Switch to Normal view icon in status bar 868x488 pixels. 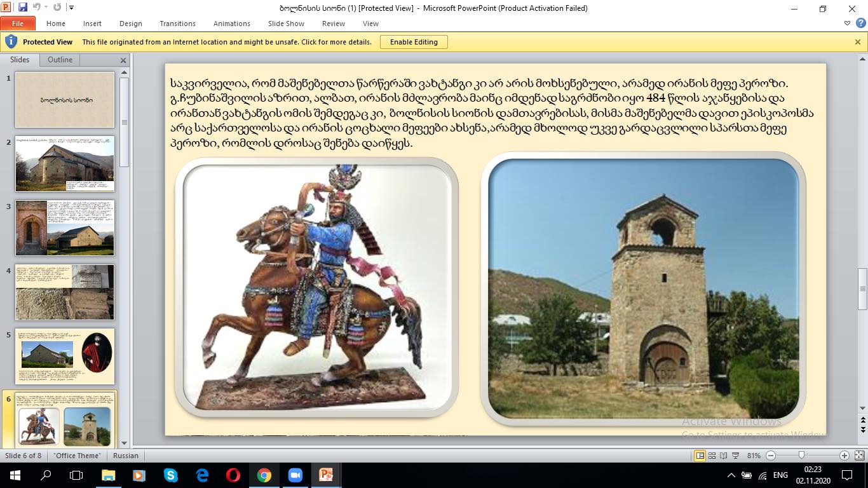click(700, 456)
